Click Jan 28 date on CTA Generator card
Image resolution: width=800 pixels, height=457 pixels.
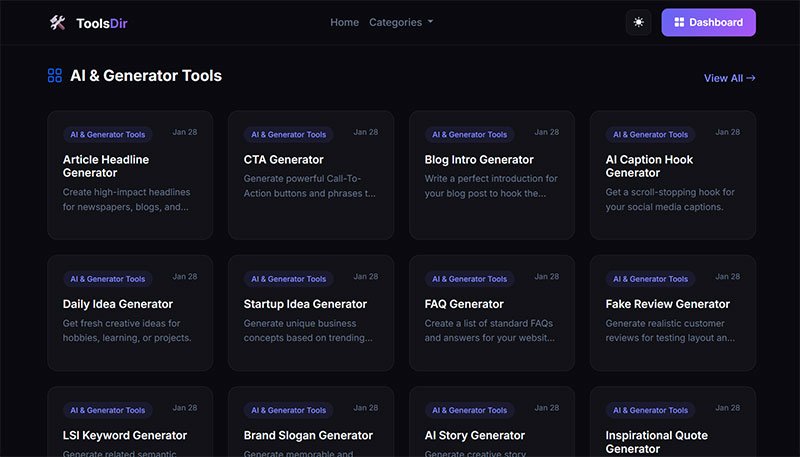pyautogui.click(x=366, y=132)
